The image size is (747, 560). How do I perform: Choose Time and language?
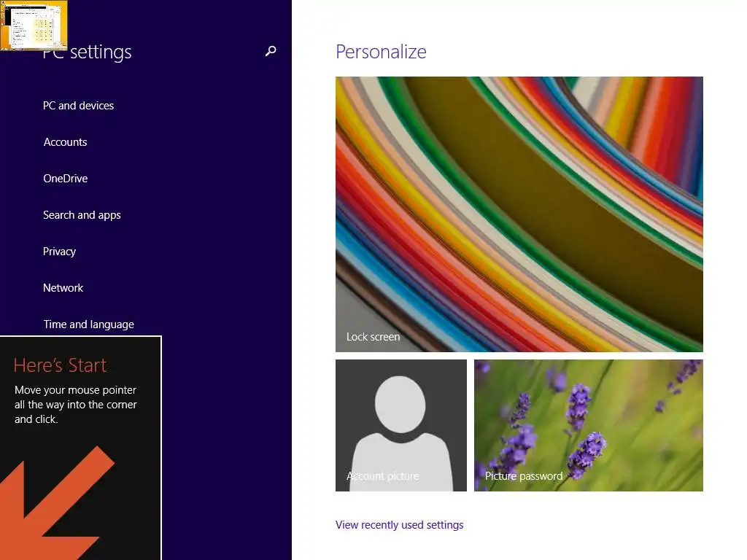(x=88, y=324)
